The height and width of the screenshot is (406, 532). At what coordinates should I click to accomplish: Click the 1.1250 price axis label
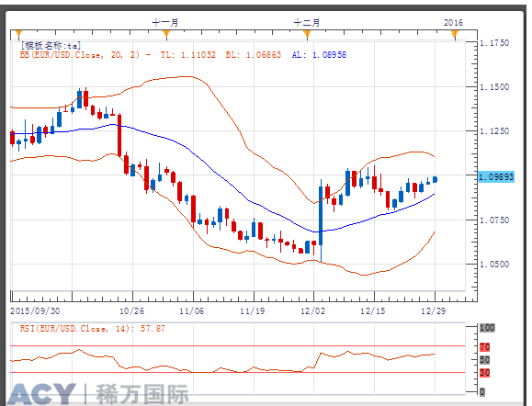coord(494,131)
